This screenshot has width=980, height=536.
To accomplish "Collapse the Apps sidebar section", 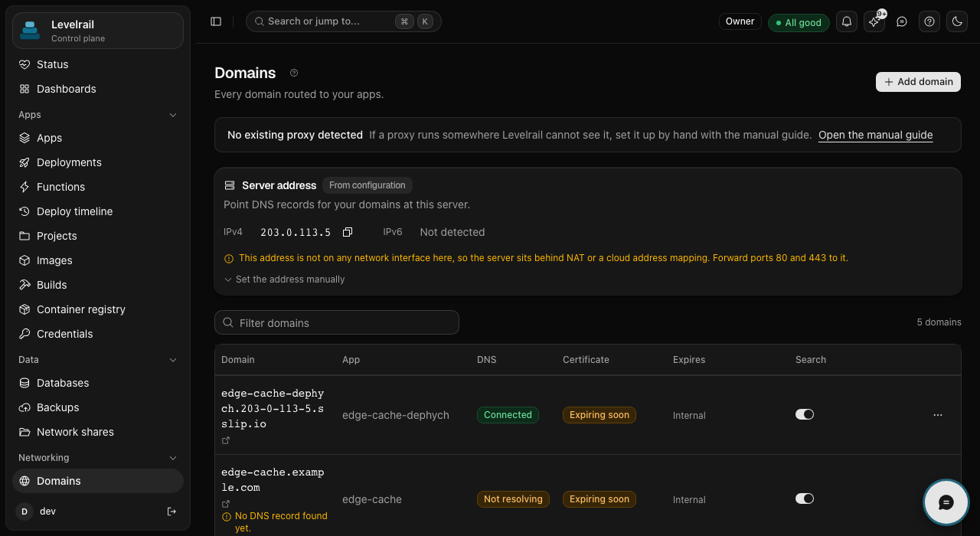I will 173,115.
